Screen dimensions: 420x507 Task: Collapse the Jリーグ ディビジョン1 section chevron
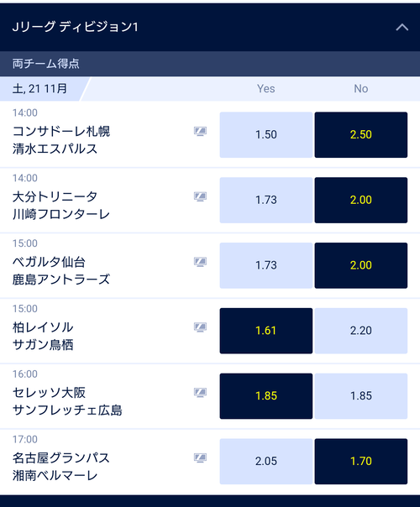coord(402,27)
